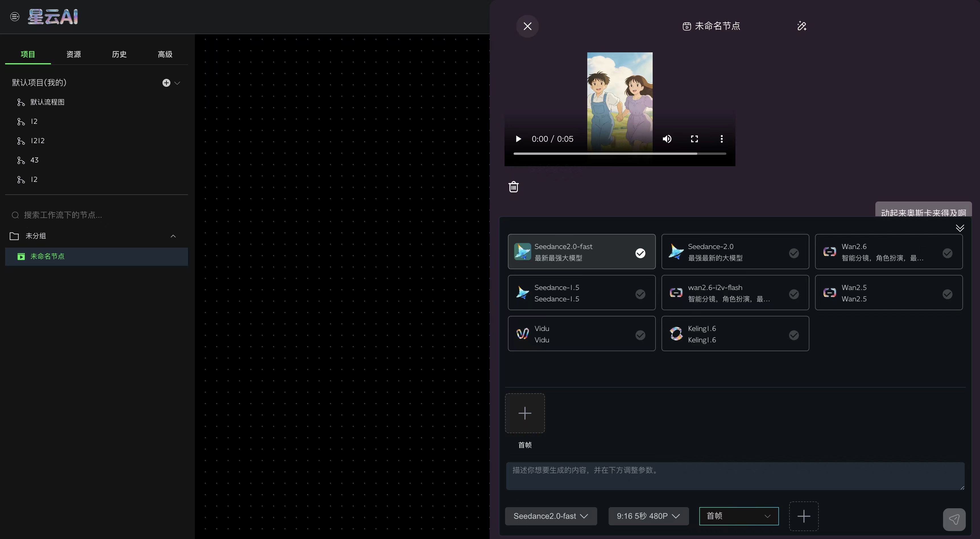Click the magic wand icon in node header
This screenshot has height=539, width=980.
[802, 26]
